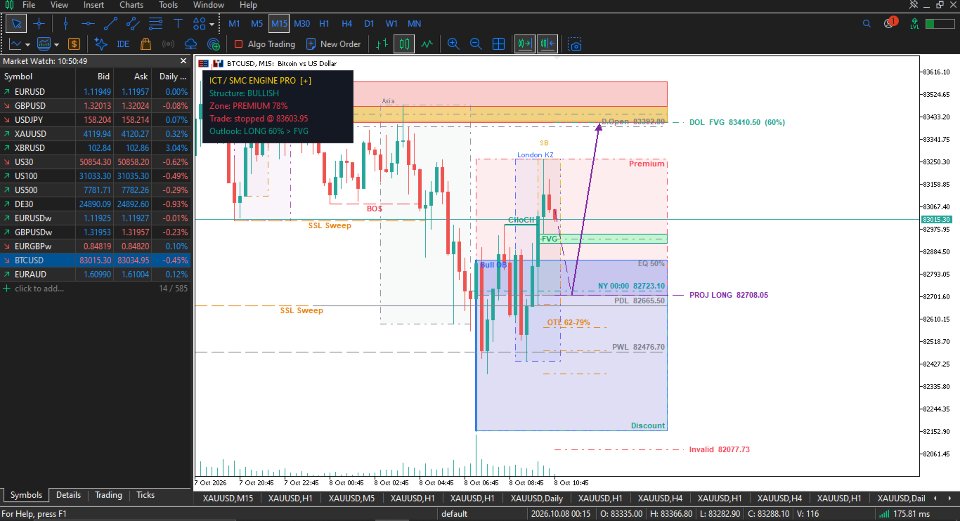Activate the crosshair tool

tap(39, 24)
